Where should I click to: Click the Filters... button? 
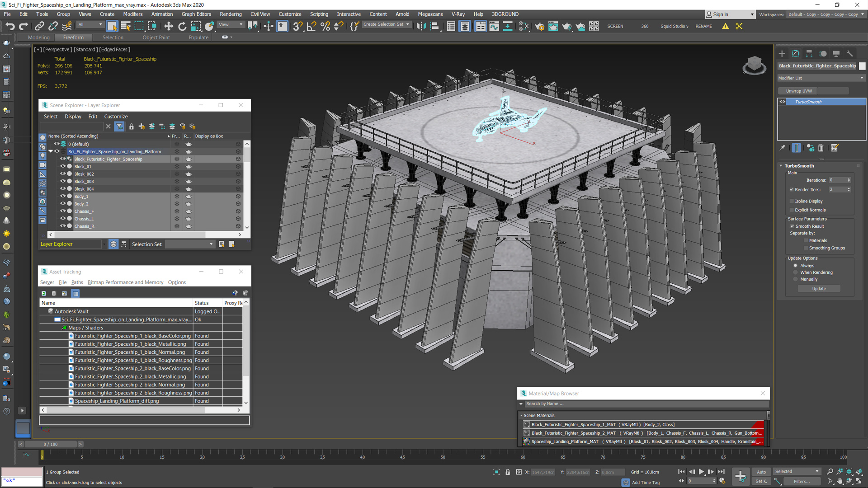[802, 481]
